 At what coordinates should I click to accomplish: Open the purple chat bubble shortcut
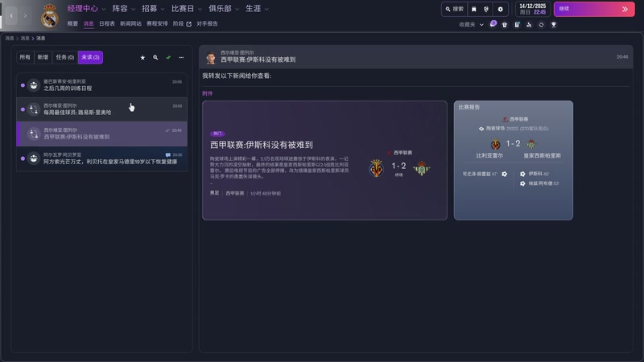pyautogui.click(x=493, y=24)
